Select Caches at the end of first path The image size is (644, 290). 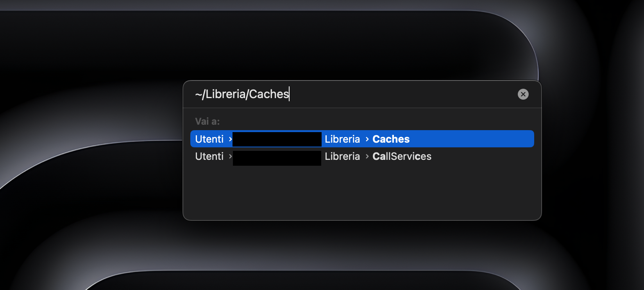click(x=391, y=139)
